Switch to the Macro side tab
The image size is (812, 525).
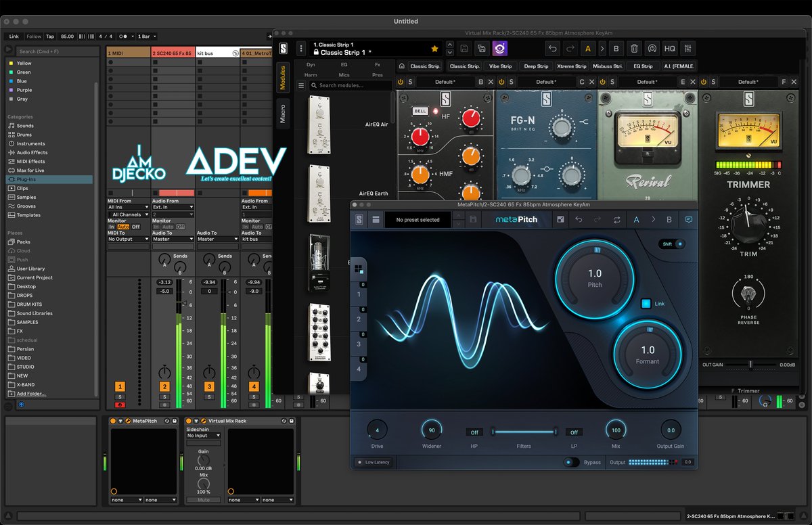283,112
